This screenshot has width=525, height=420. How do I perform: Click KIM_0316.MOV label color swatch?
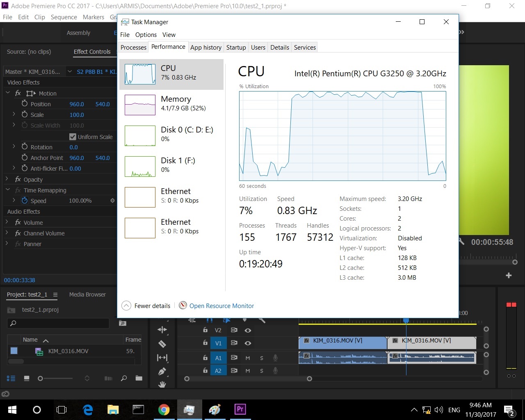click(x=14, y=351)
